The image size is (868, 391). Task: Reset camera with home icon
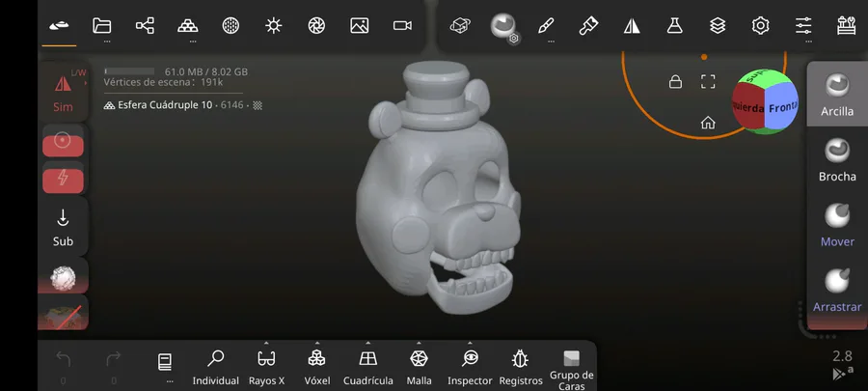pos(708,123)
